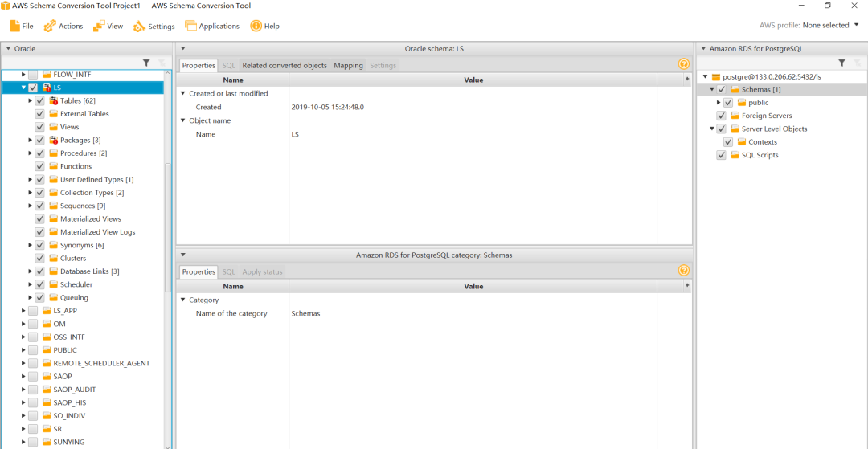868x449 pixels.
Task: Expand the Packages [3] tree node
Action: [31, 141]
